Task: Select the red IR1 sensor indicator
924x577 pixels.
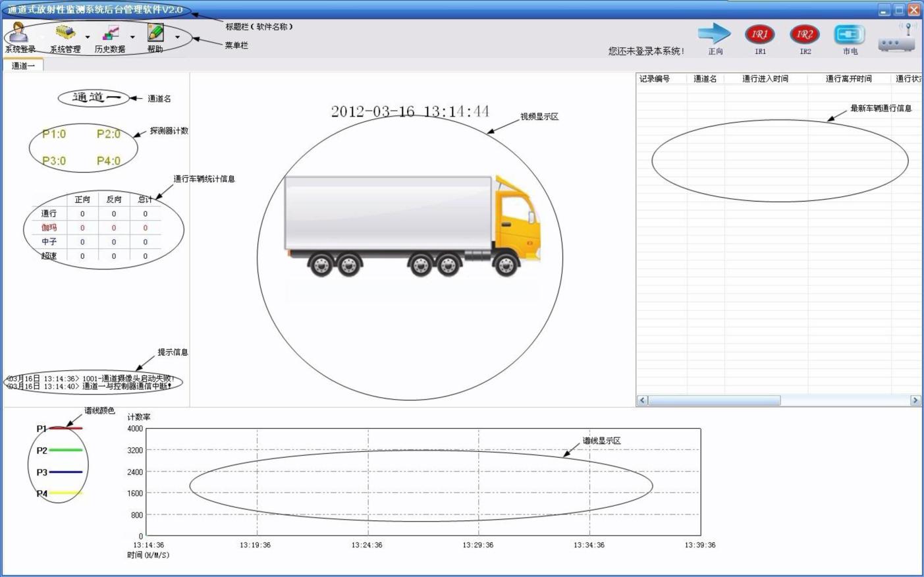Action: pyautogui.click(x=759, y=34)
